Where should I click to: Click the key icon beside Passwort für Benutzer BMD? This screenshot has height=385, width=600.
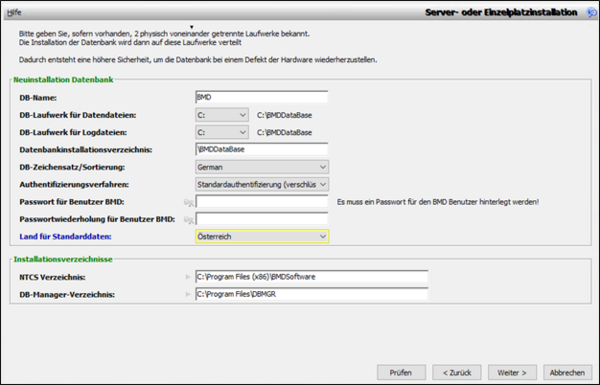point(189,202)
